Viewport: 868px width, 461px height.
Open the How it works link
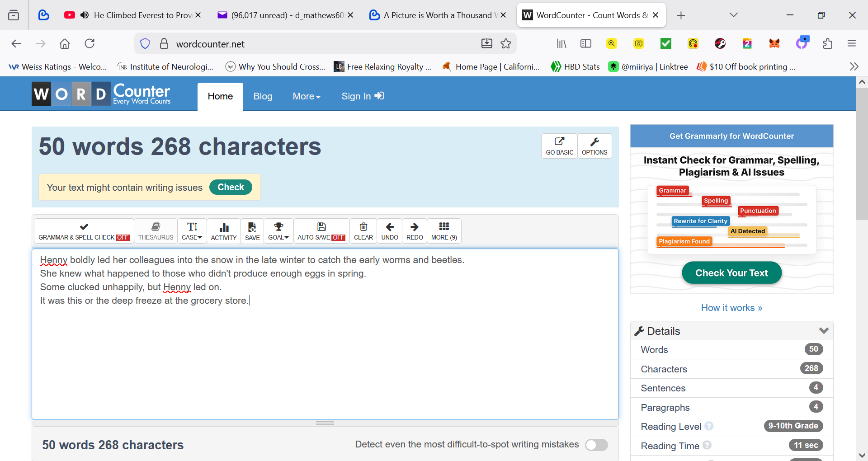tap(731, 308)
